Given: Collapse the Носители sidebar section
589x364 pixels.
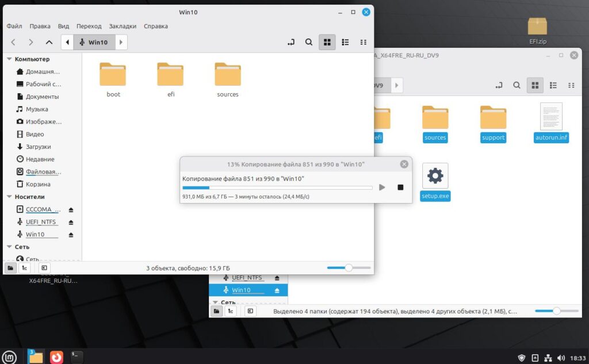Looking at the screenshot, I should (x=9, y=197).
